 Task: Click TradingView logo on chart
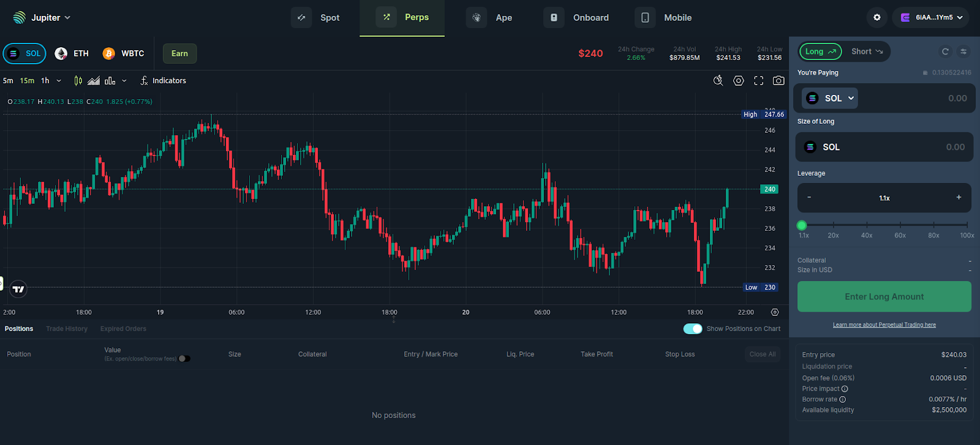(x=18, y=289)
